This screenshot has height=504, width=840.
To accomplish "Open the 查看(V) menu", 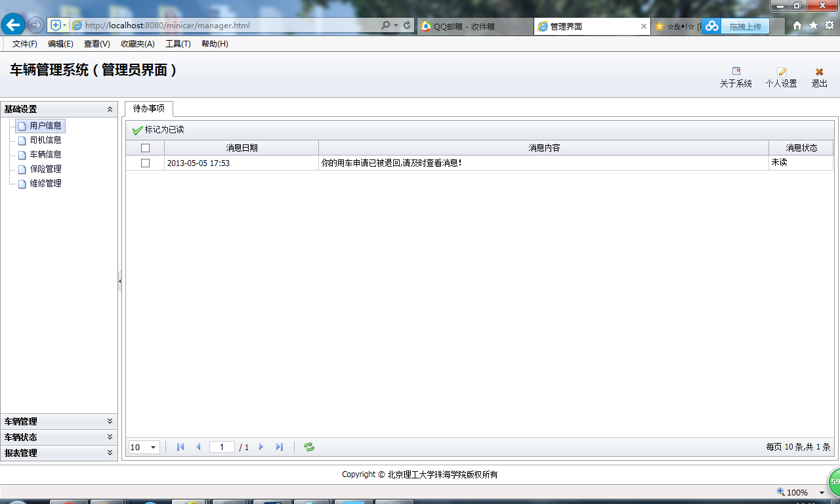I will 96,44.
